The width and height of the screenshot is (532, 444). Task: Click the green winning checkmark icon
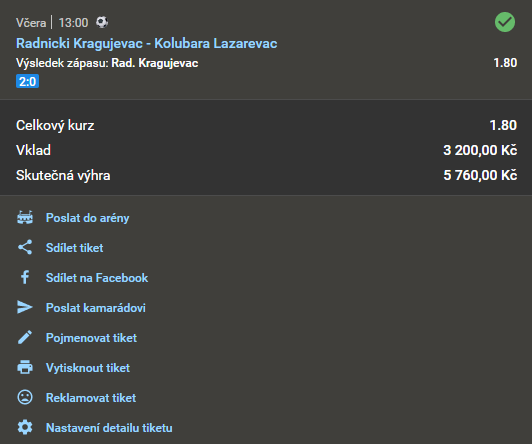505,22
